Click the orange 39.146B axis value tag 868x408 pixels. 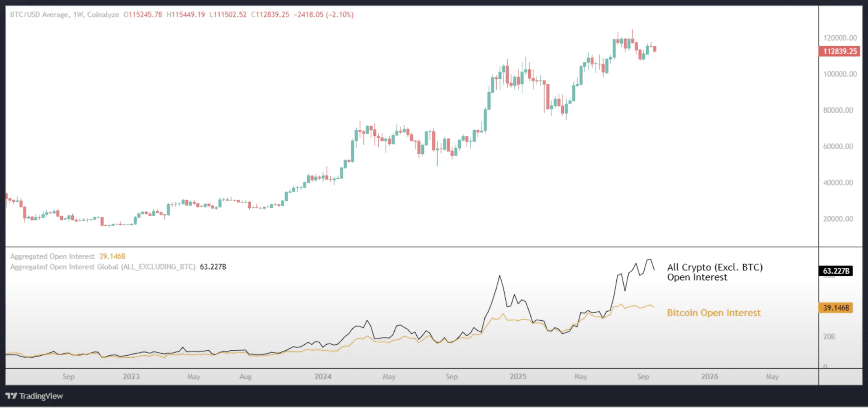pos(835,308)
